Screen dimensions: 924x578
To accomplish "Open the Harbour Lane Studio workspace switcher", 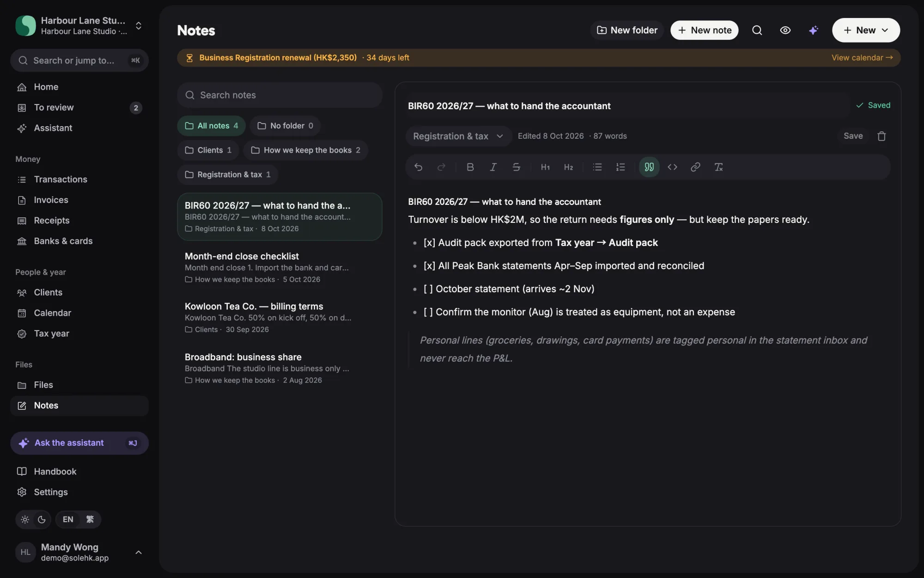I will tap(79, 25).
